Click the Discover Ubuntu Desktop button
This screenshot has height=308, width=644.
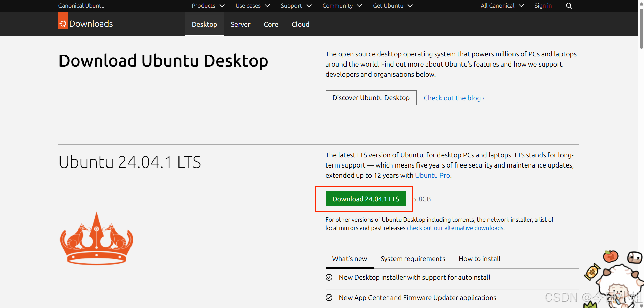pyautogui.click(x=371, y=98)
